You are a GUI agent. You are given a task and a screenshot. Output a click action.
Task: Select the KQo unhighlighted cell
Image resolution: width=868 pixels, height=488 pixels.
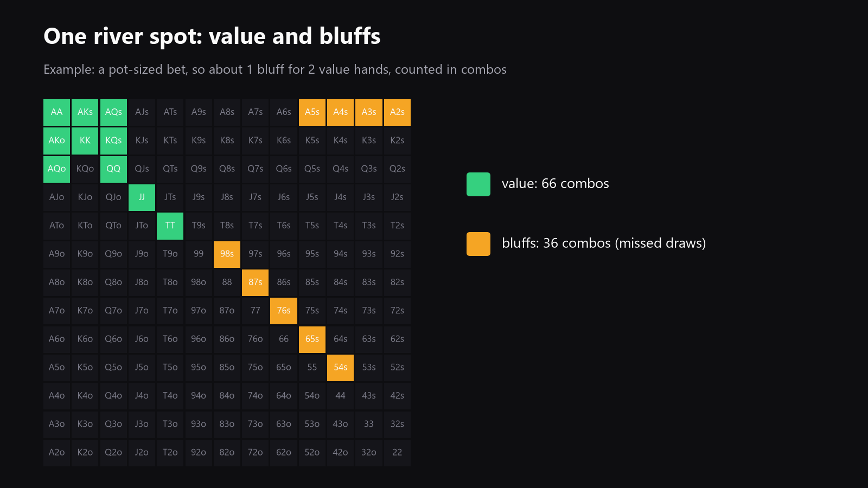pyautogui.click(x=85, y=169)
